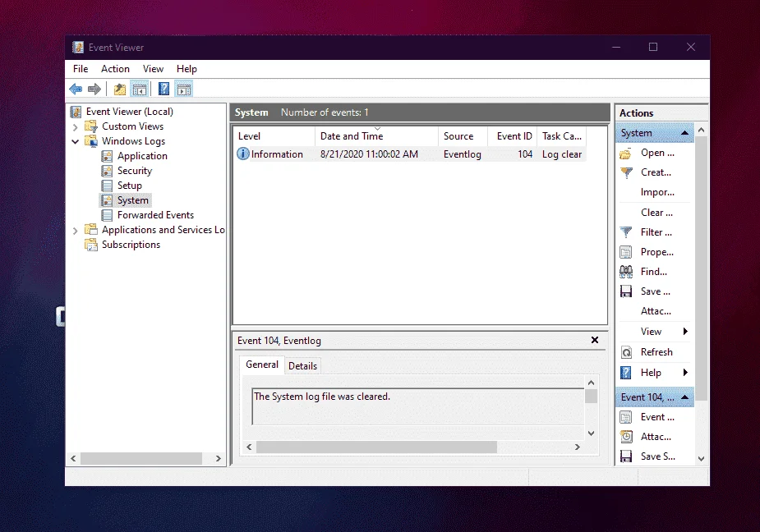Screen dimensions: 760x532
Task: Click the Subscriptions folder icon
Action: (90, 245)
